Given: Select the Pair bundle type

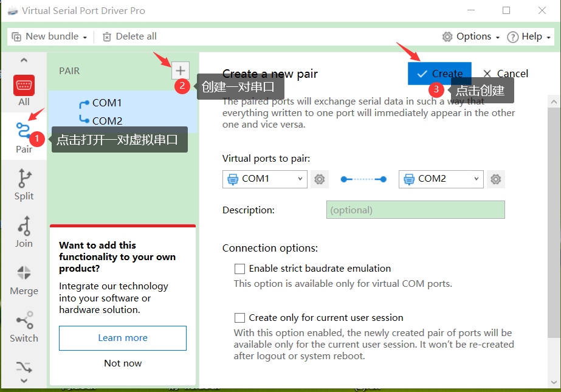Looking at the screenshot, I should coord(24,138).
